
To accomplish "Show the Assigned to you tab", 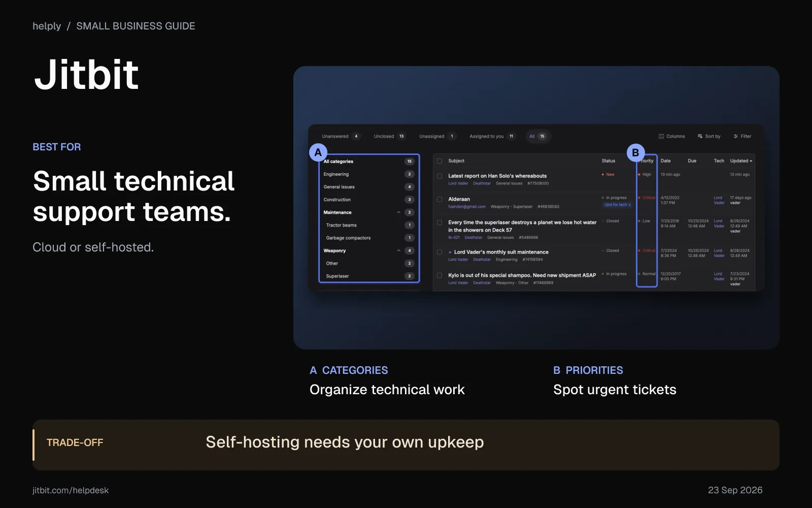I will [492, 136].
